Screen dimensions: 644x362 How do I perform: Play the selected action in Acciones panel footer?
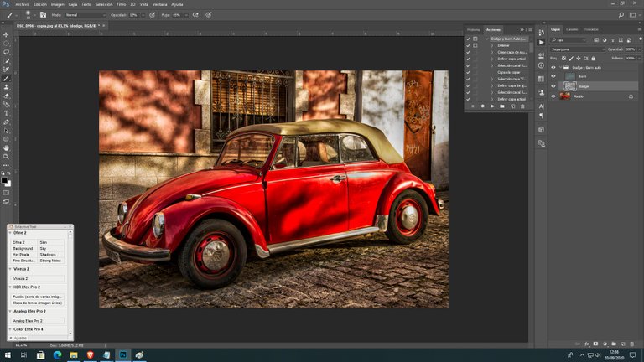[492, 106]
